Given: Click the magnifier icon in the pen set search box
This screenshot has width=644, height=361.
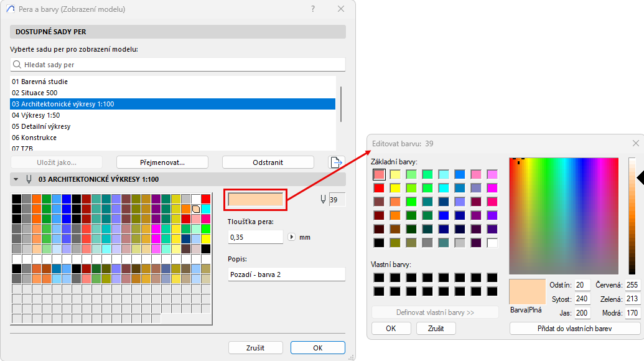Looking at the screenshot, I should tap(17, 64).
